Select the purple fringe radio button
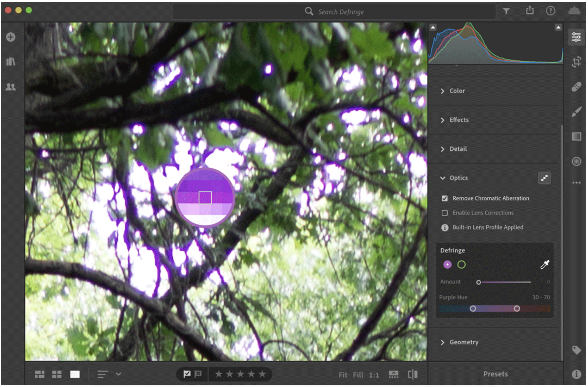Viewport: 588px width, 387px height. [x=447, y=265]
